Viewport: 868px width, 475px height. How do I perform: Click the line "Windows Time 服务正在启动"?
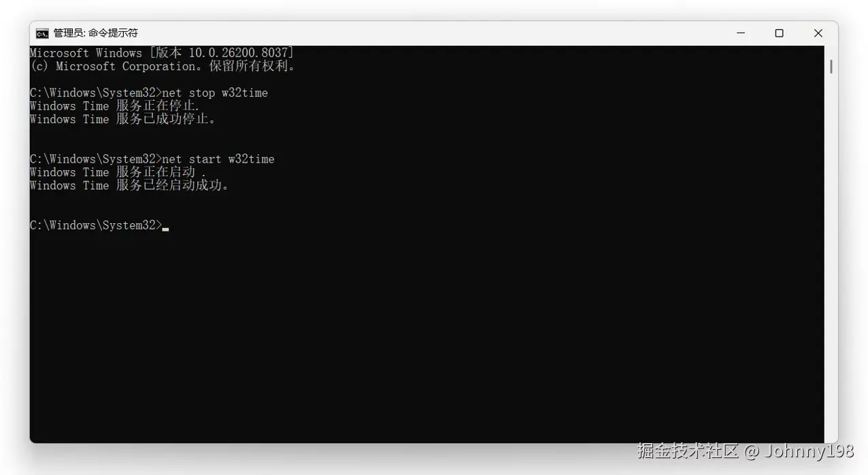coord(117,172)
